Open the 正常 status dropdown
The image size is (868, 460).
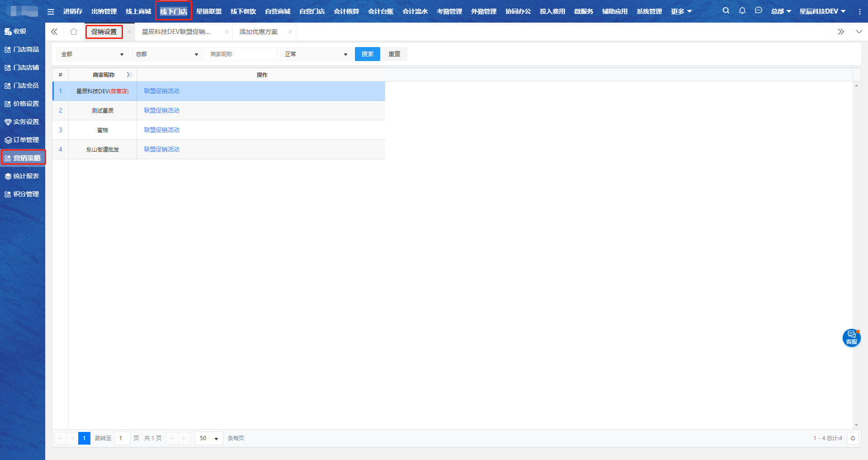pos(316,54)
